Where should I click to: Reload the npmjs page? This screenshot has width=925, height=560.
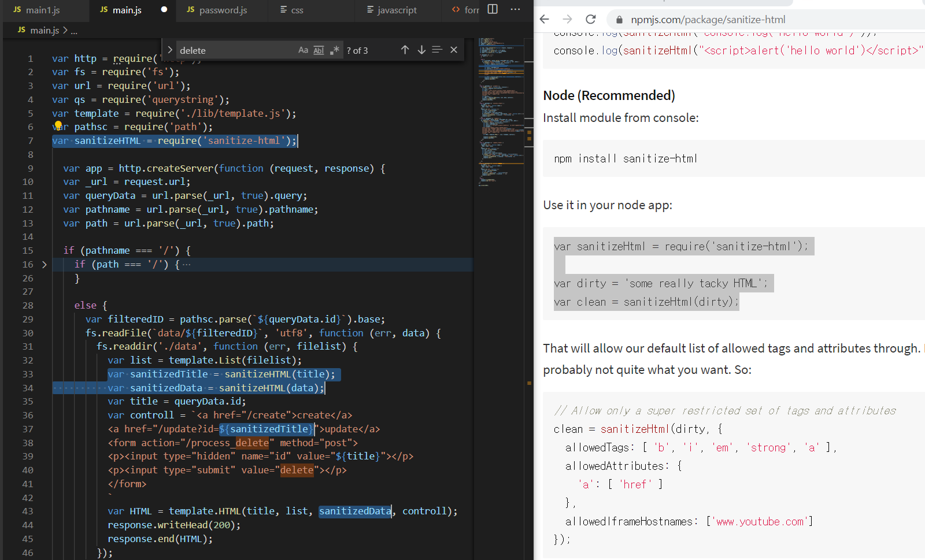coord(590,19)
